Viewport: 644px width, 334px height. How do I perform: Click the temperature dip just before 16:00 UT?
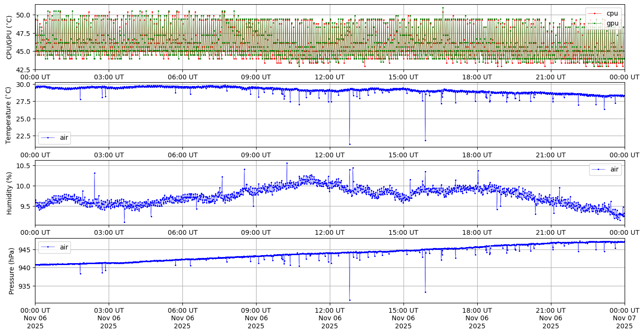[425, 140]
